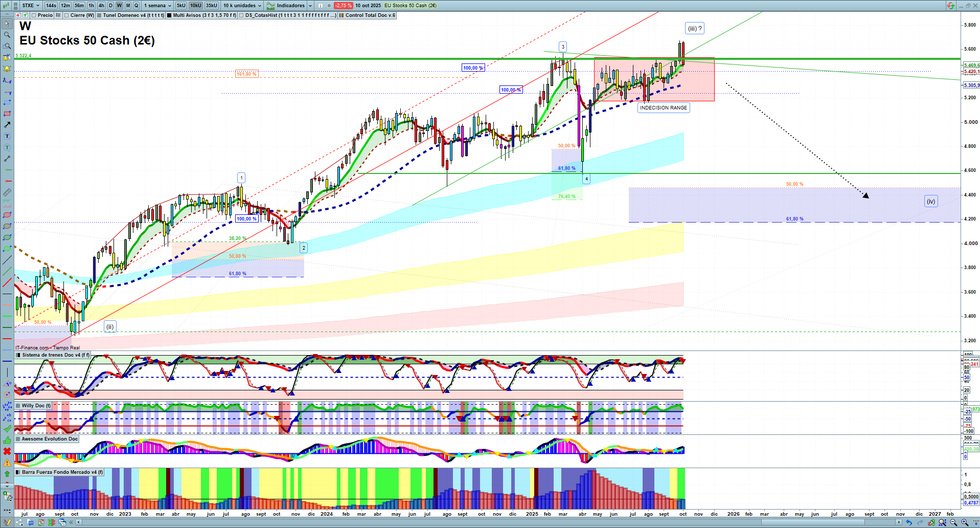This screenshot has height=528, width=980.
Task: Select the red rectangle drawing tool
Action: click(x=7, y=114)
